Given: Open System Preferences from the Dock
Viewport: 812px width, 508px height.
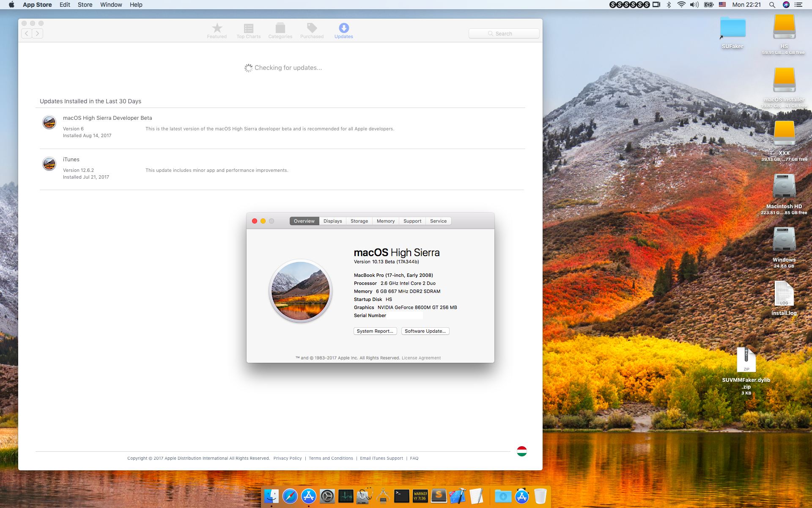Looking at the screenshot, I should coord(327,496).
